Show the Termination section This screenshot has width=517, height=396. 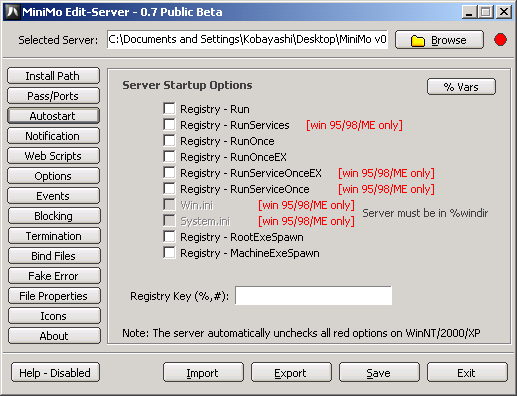[x=54, y=236]
